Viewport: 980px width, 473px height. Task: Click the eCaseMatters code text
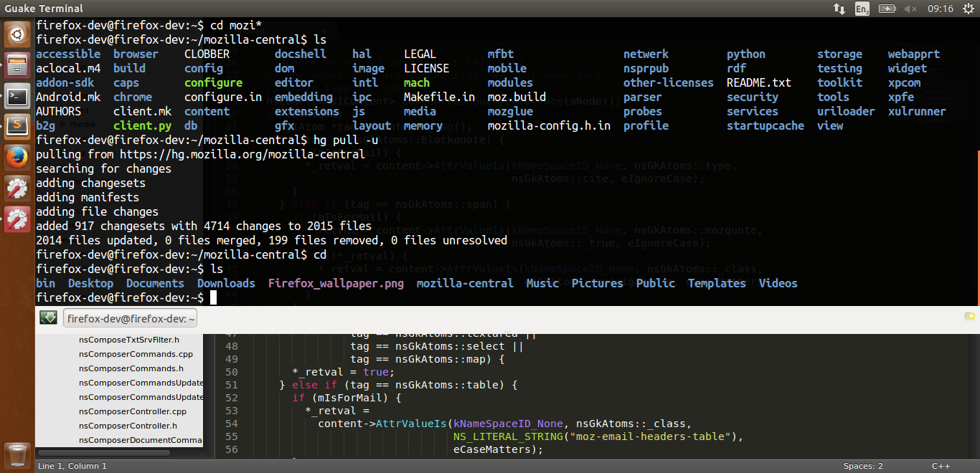point(494,449)
